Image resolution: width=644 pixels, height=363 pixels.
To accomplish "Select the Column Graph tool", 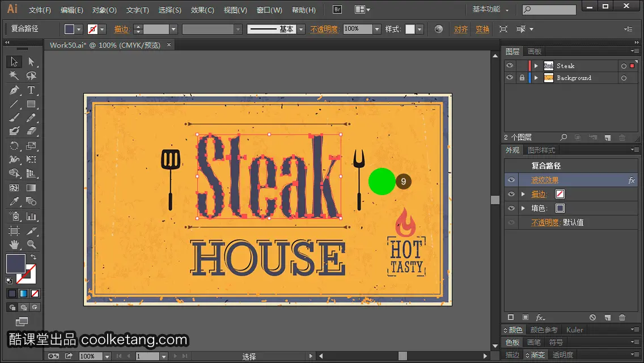I will [31, 216].
